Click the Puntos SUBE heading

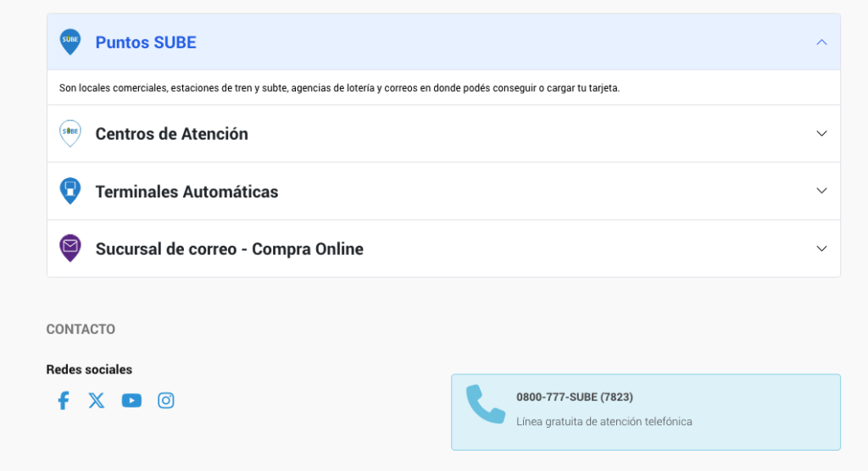coord(146,42)
